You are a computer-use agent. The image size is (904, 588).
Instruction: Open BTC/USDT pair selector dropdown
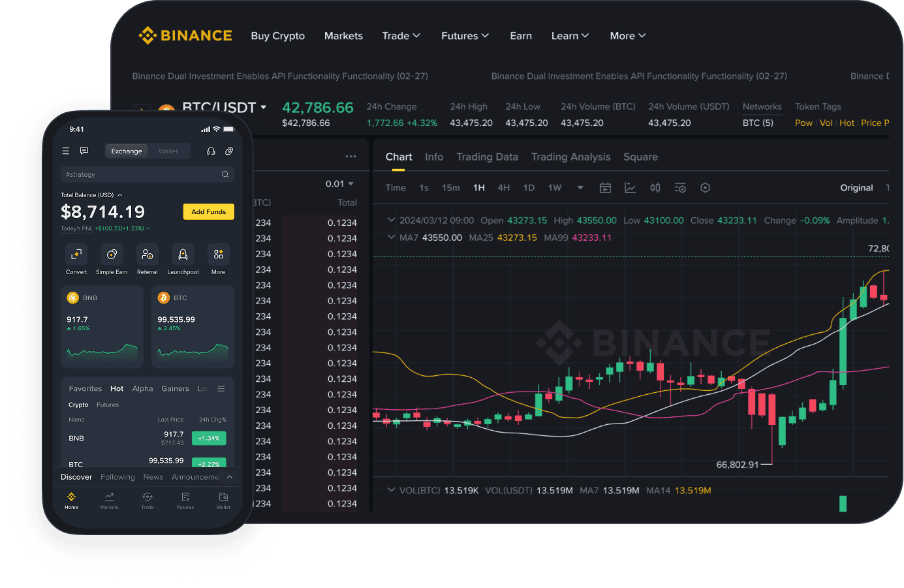[x=264, y=107]
